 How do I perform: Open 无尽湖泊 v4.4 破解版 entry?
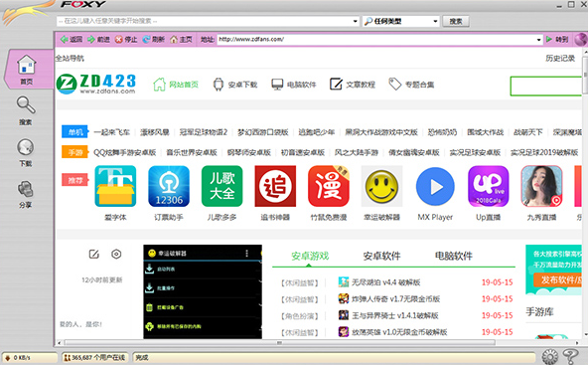click(385, 282)
